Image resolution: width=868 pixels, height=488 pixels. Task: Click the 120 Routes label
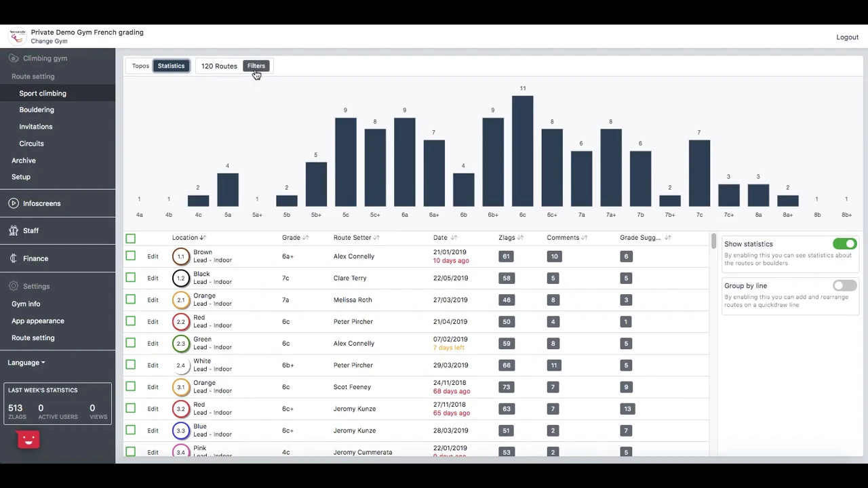[x=219, y=66]
